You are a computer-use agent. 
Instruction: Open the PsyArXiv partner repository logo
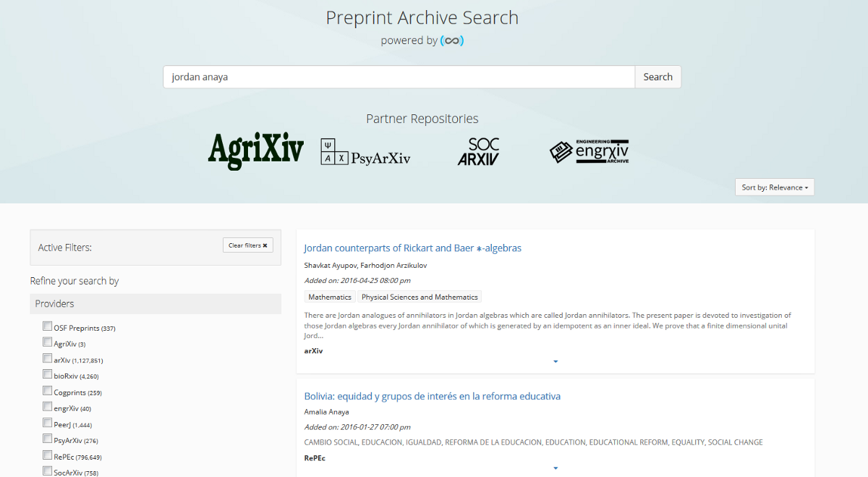click(x=365, y=152)
